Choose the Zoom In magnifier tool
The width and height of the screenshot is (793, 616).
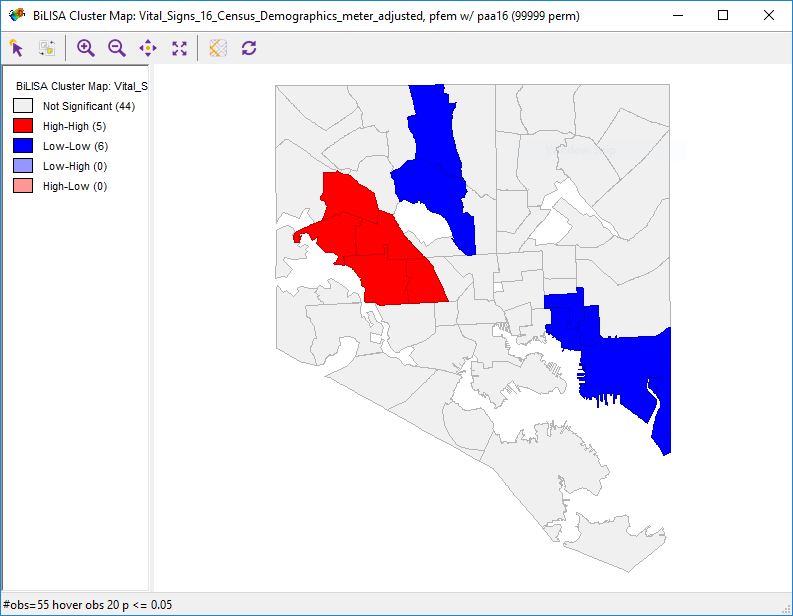pos(85,48)
